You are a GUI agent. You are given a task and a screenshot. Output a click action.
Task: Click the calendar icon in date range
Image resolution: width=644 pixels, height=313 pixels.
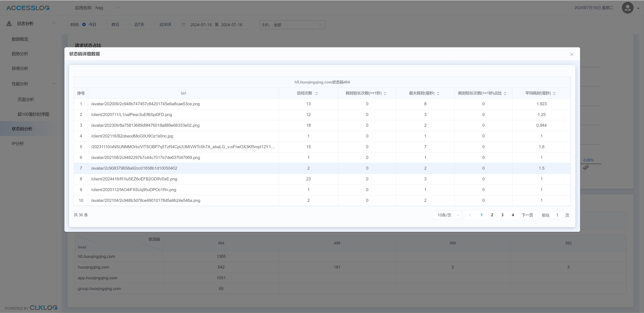coord(184,25)
